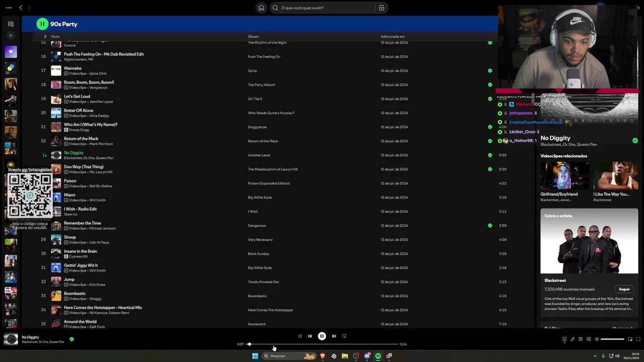Click the Insane in the Brain song title
Screen dimensions: 644x362
click(80, 251)
